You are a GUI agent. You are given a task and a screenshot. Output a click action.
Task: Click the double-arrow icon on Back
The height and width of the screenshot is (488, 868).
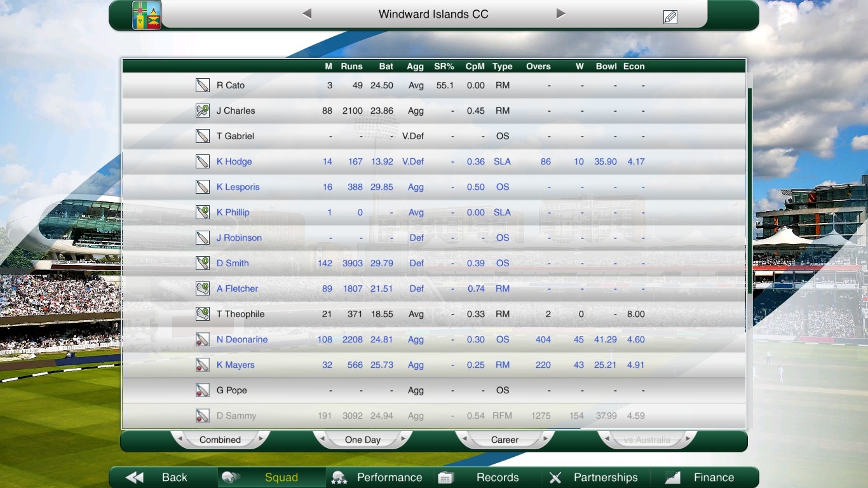point(134,478)
